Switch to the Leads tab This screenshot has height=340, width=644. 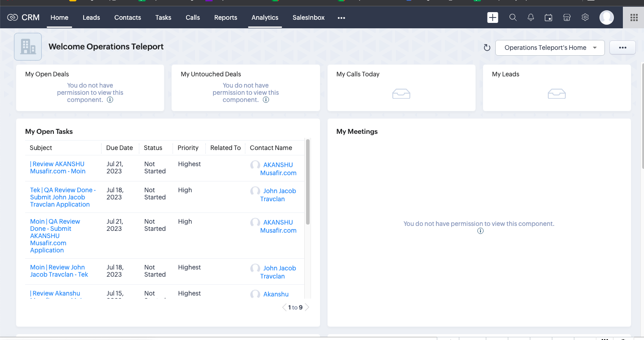point(91,18)
